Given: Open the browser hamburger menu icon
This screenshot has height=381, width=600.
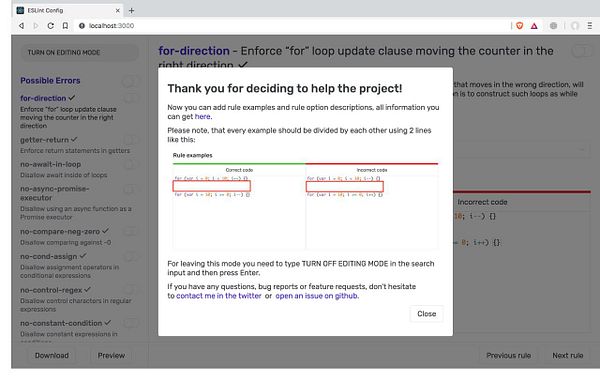Looking at the screenshot, I should tap(590, 26).
